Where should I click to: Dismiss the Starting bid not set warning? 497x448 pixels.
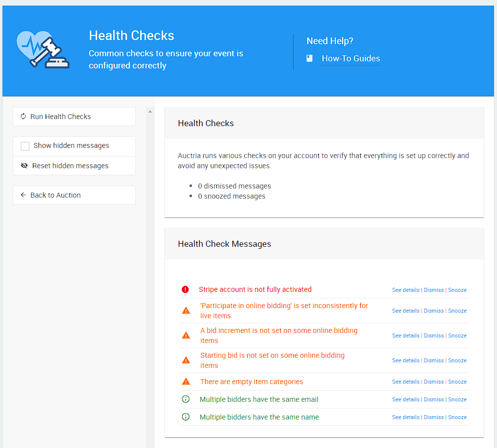pyautogui.click(x=434, y=361)
